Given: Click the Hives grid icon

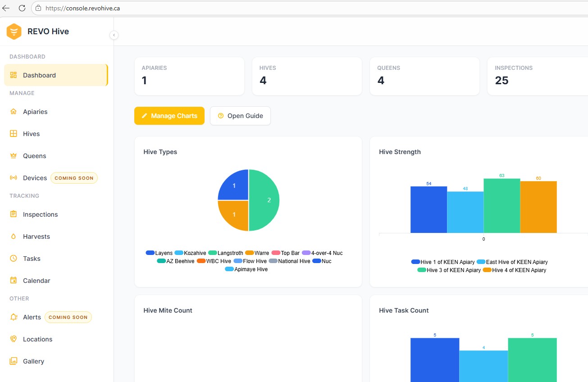Looking at the screenshot, I should pyautogui.click(x=14, y=134).
